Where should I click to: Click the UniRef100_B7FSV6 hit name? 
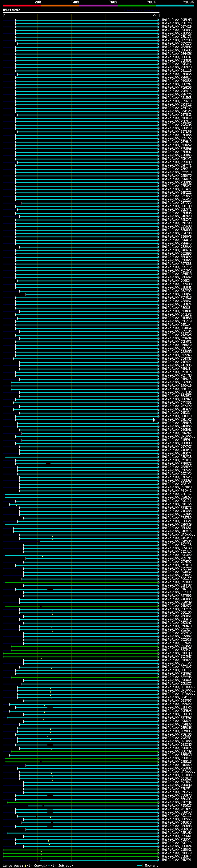pos(176,477)
